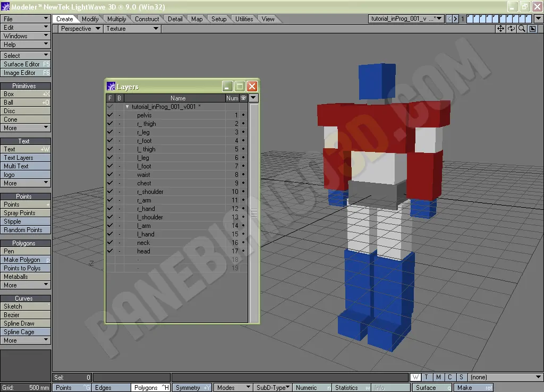The image size is (544, 392).
Task: Switch to the Utilities tab
Action: point(244,19)
